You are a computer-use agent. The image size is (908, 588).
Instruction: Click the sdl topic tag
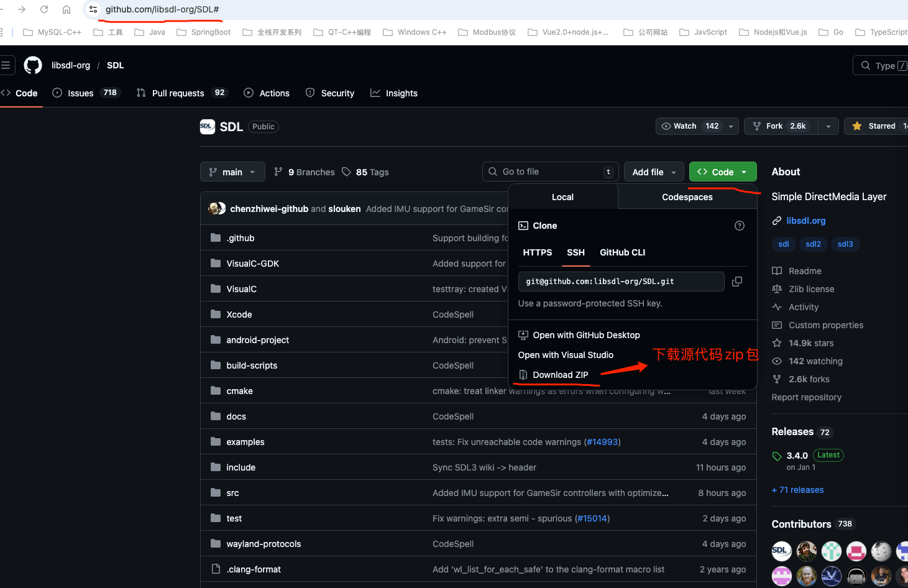tap(784, 244)
